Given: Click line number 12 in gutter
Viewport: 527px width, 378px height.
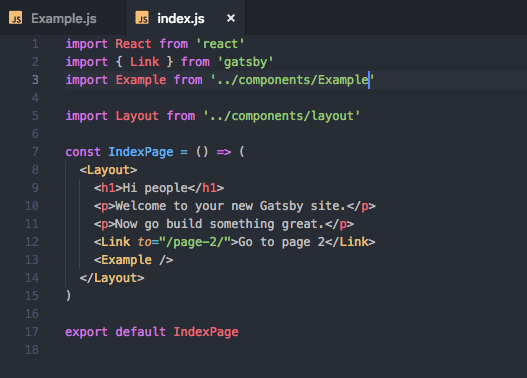Looking at the screenshot, I should point(32,242).
